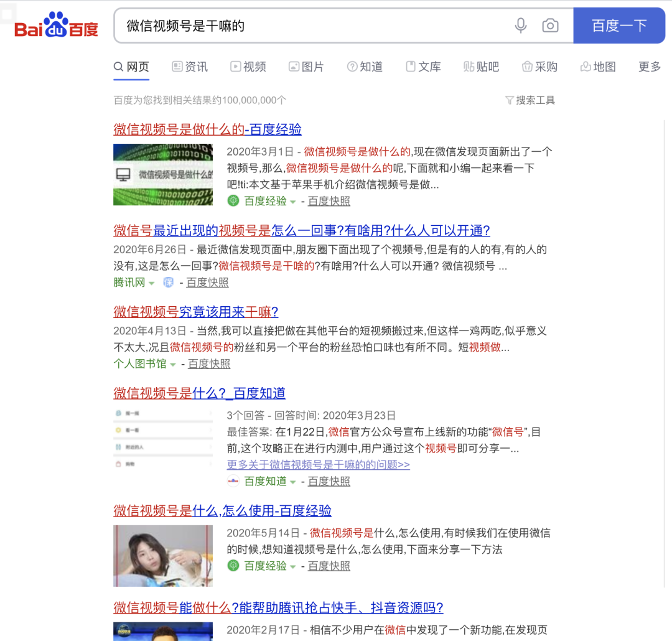Click the woman photo thumbnail
Screen dimensions: 672x641
pos(163,556)
